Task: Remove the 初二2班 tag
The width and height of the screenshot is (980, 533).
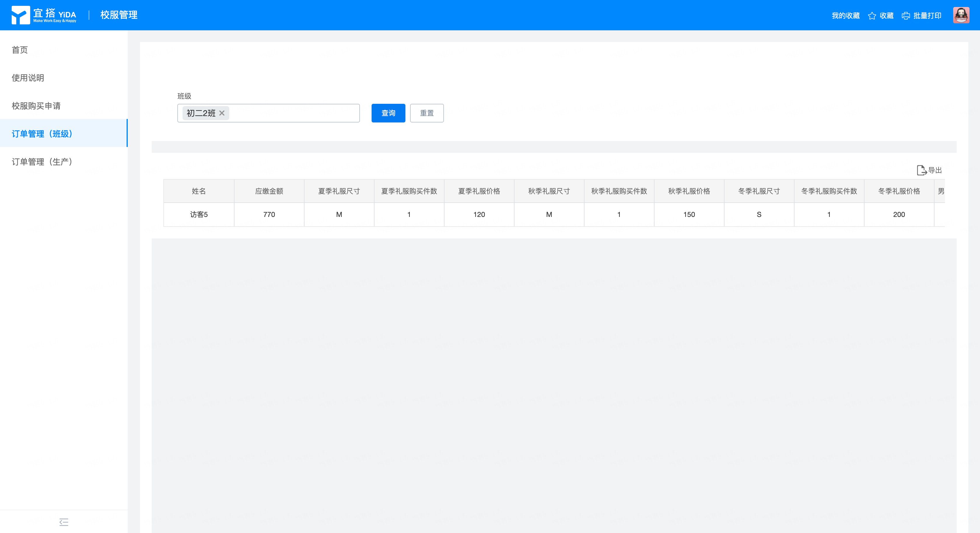Action: coord(222,113)
